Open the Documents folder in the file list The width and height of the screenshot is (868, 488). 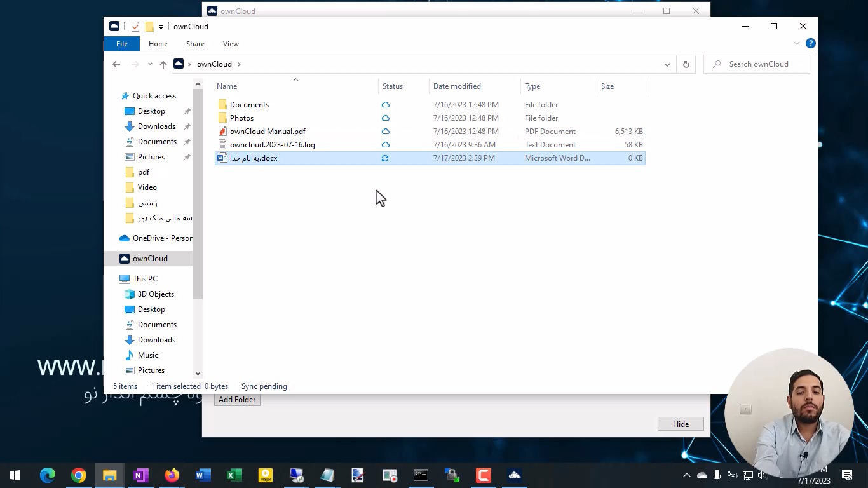click(x=249, y=105)
